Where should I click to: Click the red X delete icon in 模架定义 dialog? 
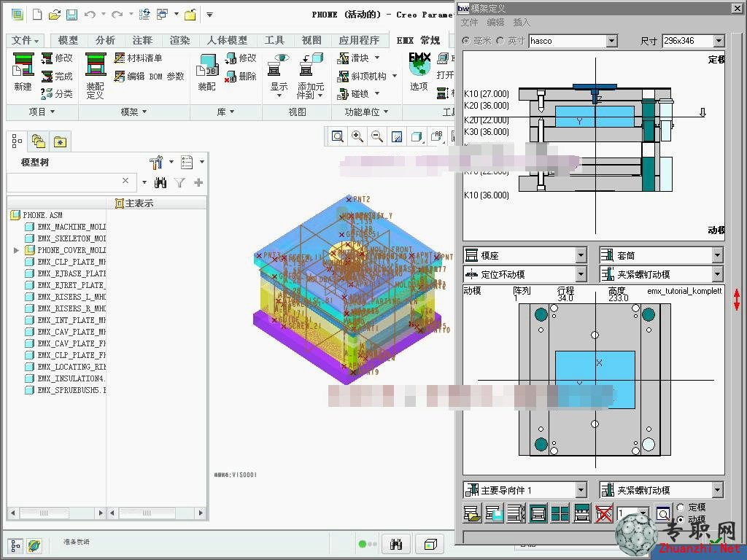603,514
